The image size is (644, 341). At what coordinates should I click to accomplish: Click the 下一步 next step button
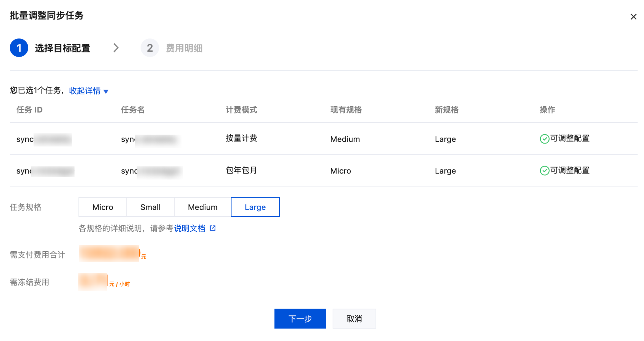[x=300, y=319]
